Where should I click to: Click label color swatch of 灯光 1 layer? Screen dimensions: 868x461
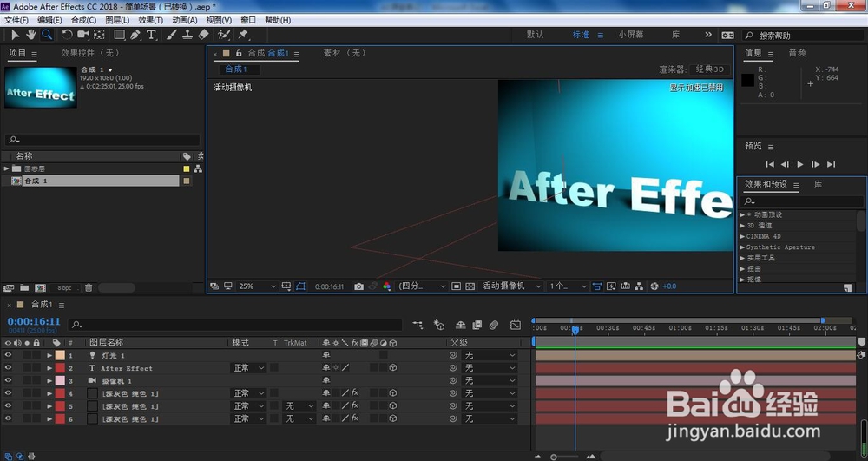[60, 355]
